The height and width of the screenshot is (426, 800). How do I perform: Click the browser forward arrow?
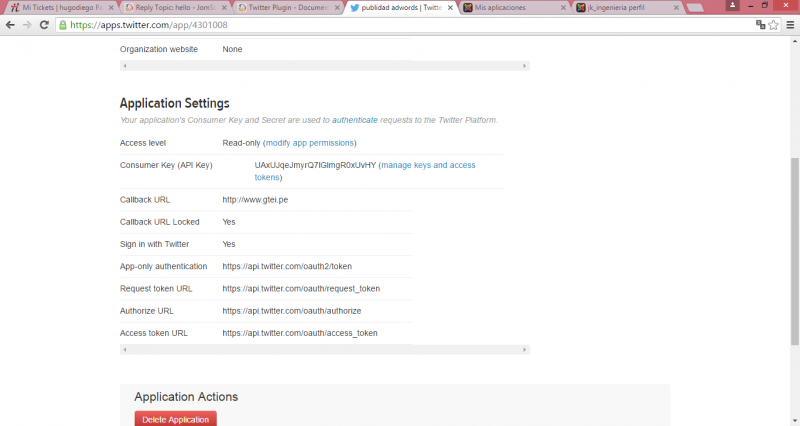click(27, 24)
